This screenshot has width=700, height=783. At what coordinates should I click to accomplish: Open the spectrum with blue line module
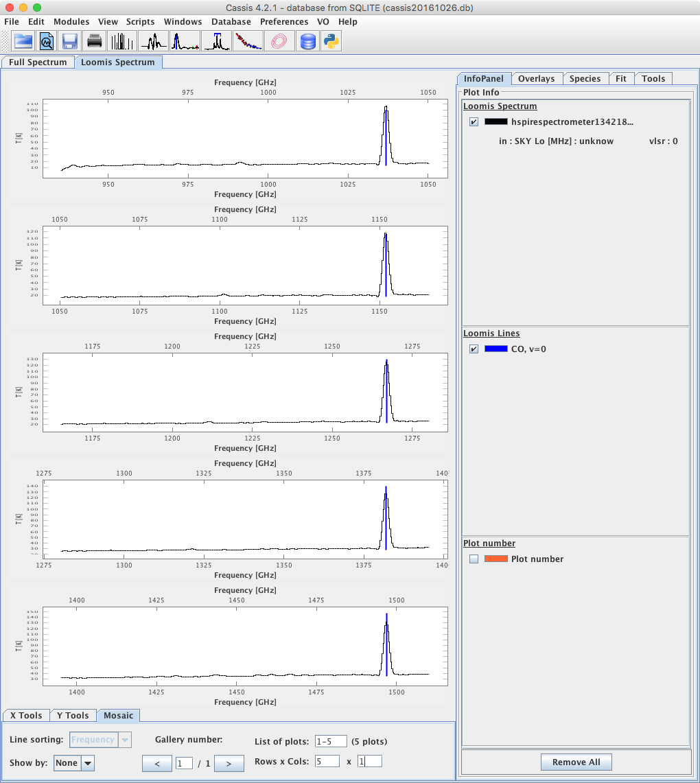click(185, 41)
